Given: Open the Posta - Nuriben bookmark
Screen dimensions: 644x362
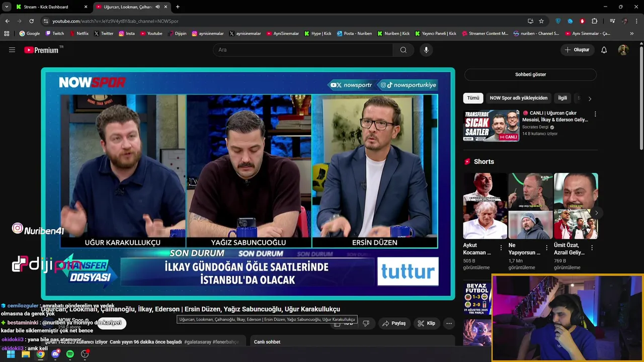Looking at the screenshot, I should [354, 34].
